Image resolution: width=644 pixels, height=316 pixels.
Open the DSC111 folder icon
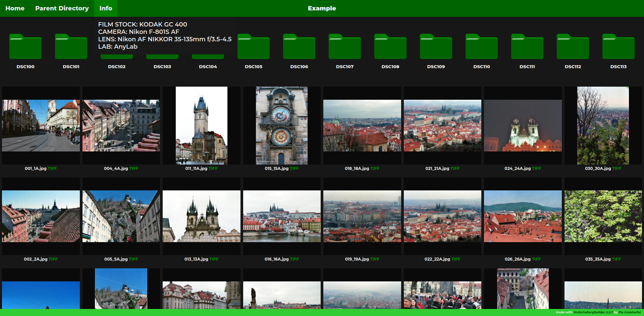527,47
